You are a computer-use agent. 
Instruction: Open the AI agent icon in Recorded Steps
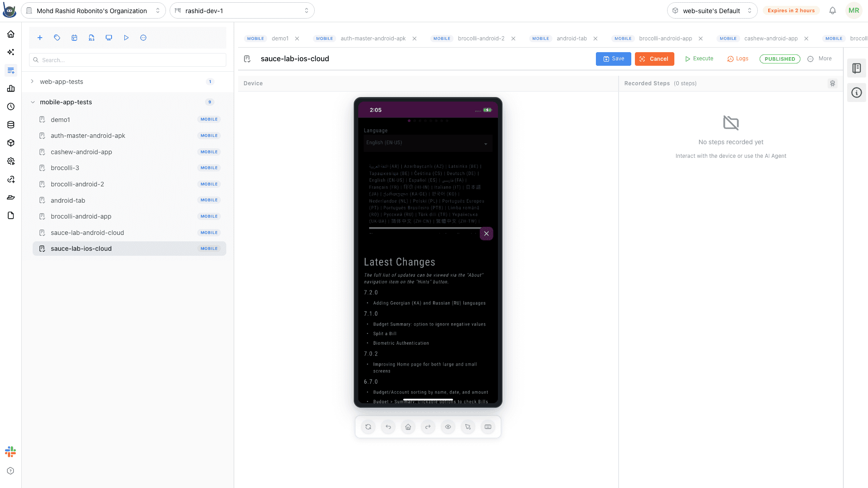tap(833, 83)
